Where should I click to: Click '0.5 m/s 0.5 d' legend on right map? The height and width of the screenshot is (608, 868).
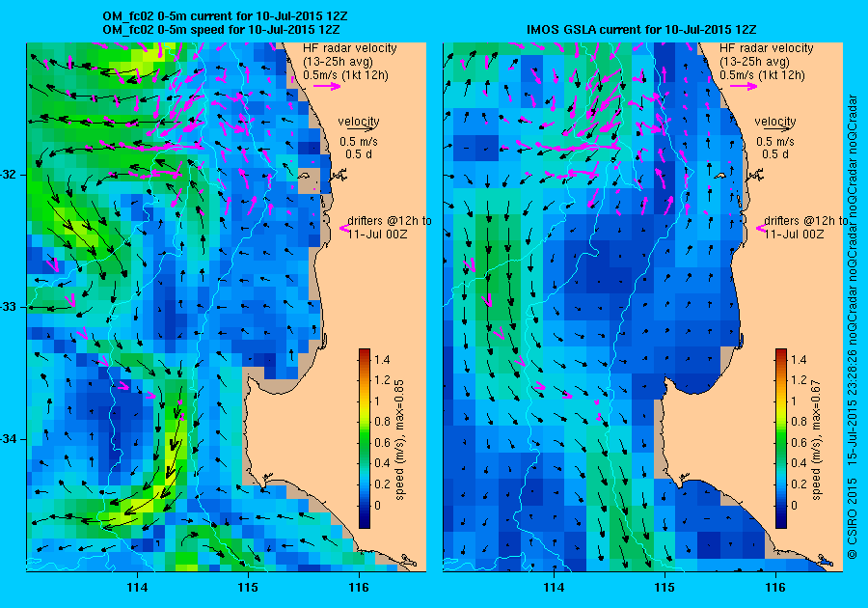point(775,148)
